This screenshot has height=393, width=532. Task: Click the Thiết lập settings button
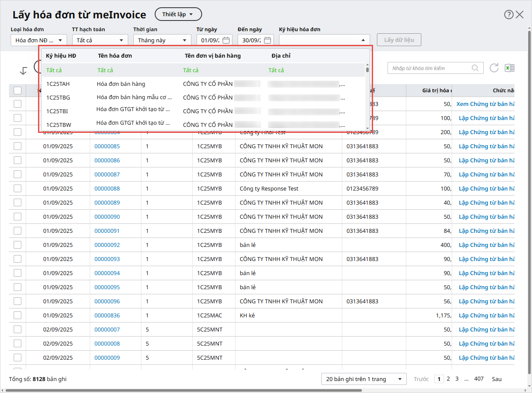click(178, 14)
